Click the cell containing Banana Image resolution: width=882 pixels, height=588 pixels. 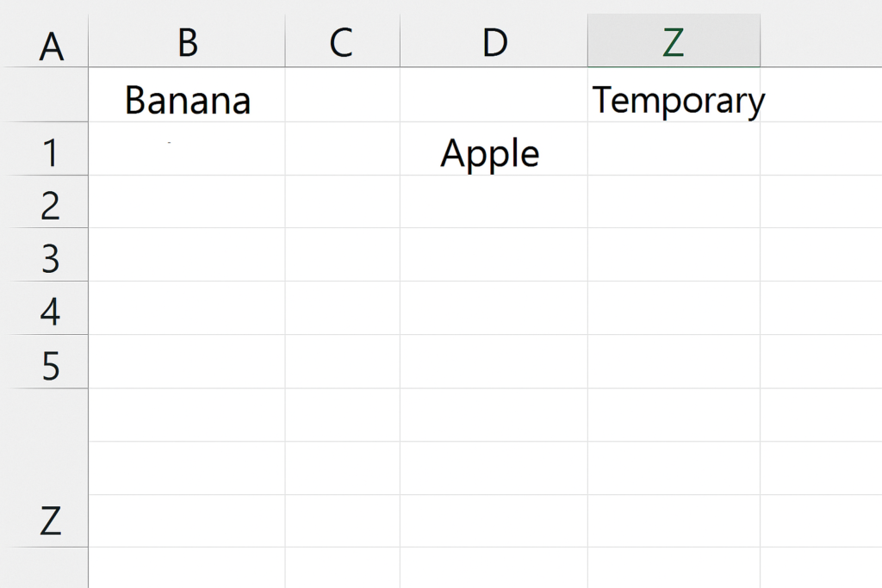click(x=187, y=95)
